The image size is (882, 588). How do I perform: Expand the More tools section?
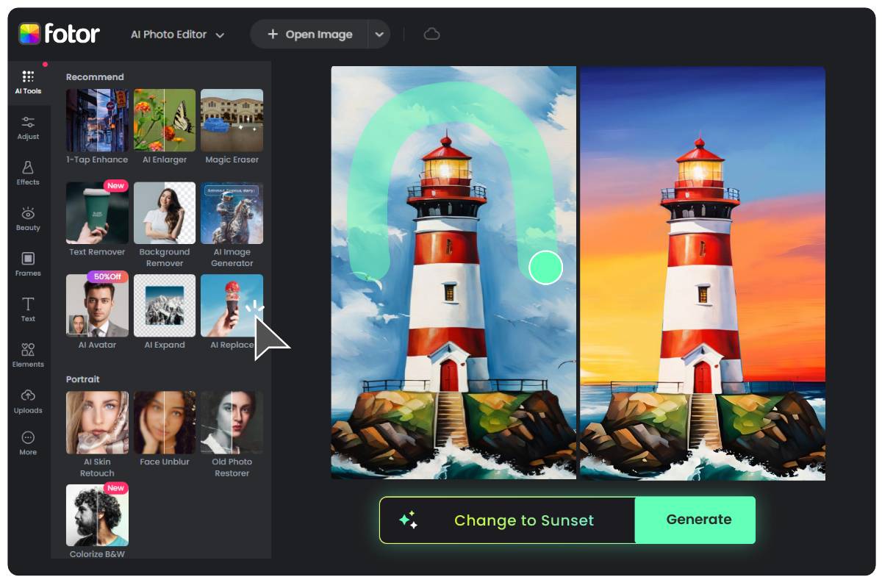coord(28,442)
